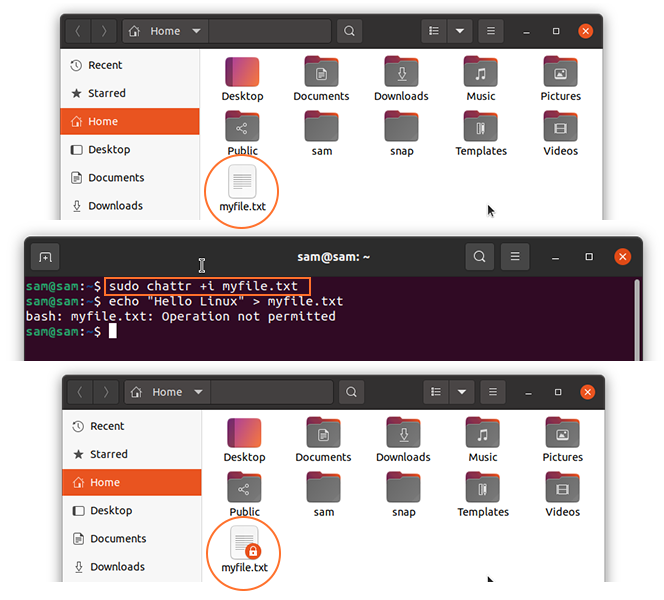This screenshot has width=664, height=600.
Task: Toggle list view in the upper Files window
Action: (434, 31)
